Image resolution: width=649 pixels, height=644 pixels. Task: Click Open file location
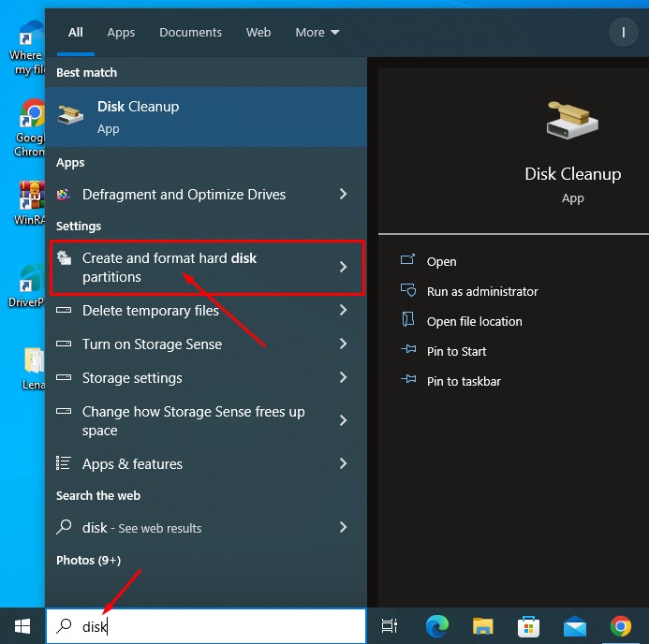coord(474,321)
